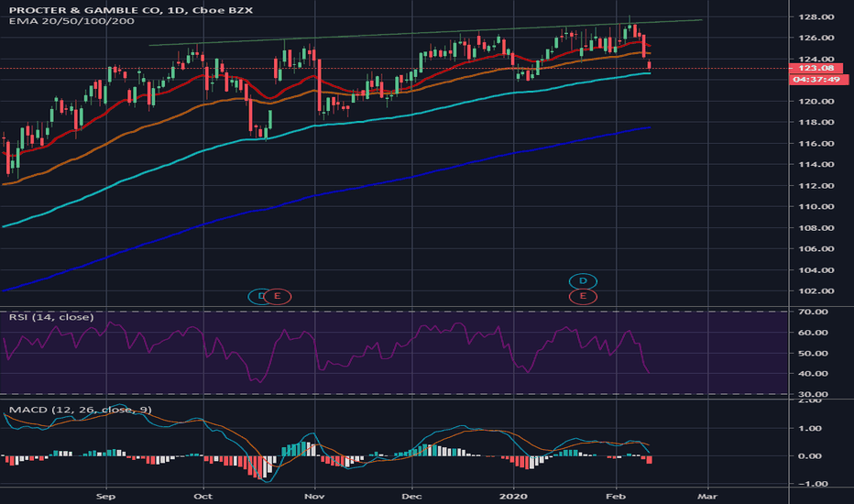Click the 2020 label on time axis

coord(514,497)
